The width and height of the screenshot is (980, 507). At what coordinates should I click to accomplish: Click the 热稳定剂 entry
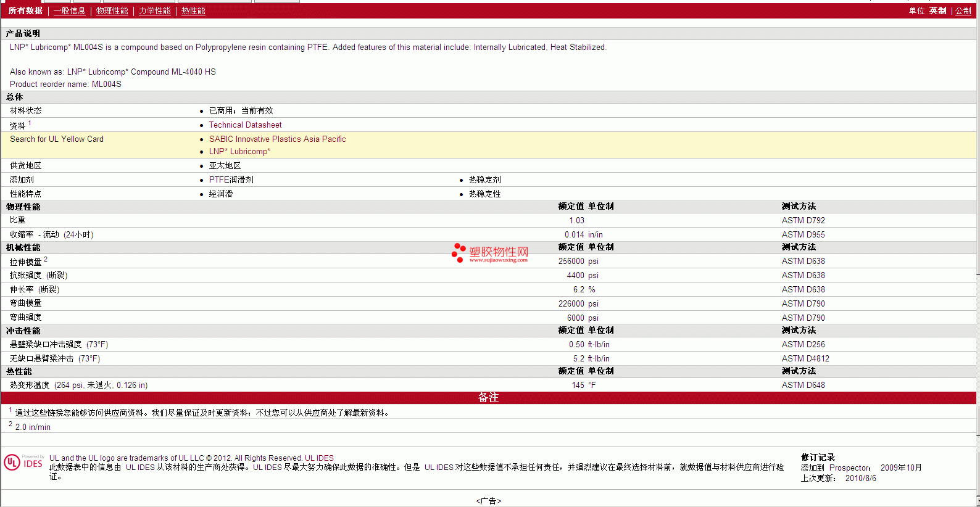click(485, 180)
